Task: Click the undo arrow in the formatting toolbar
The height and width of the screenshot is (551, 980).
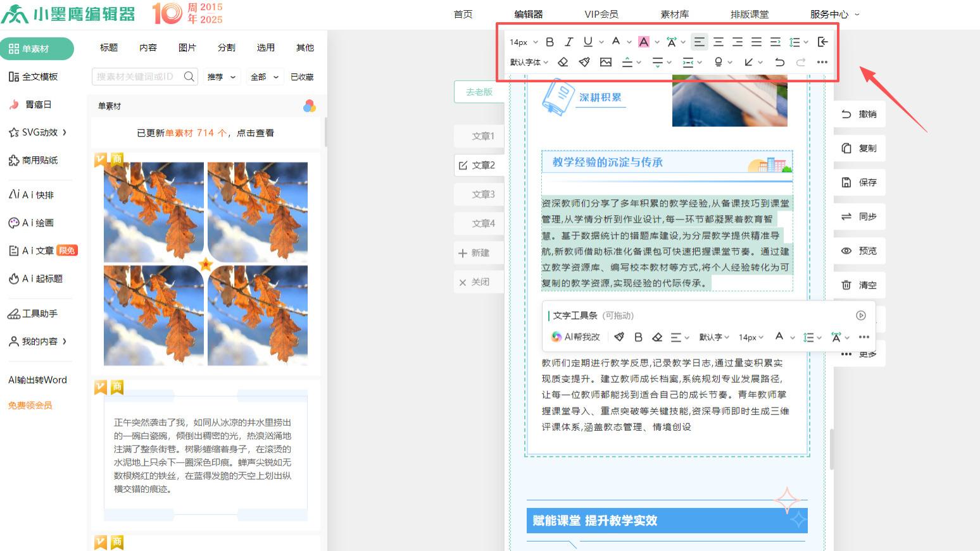Action: coord(780,61)
